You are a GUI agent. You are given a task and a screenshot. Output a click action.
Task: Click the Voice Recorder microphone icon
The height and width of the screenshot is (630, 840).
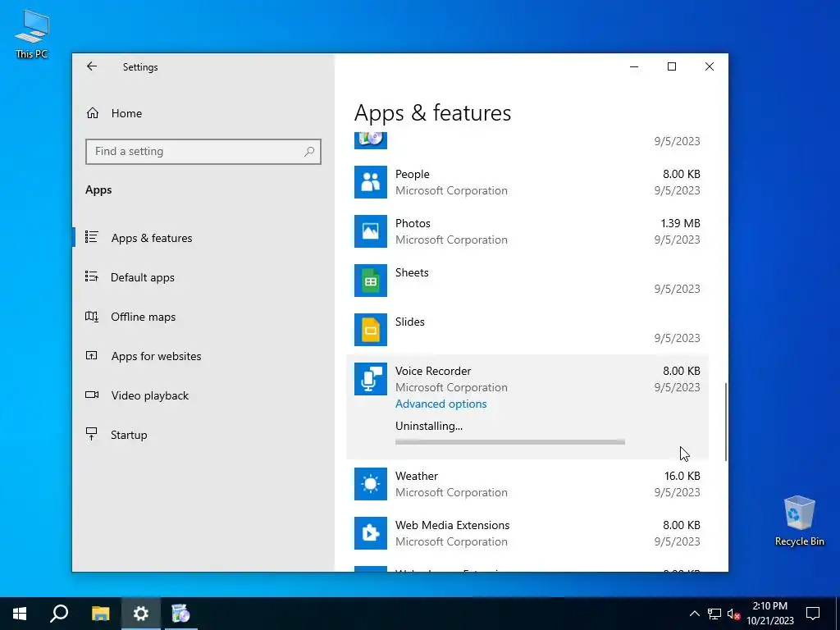click(370, 379)
